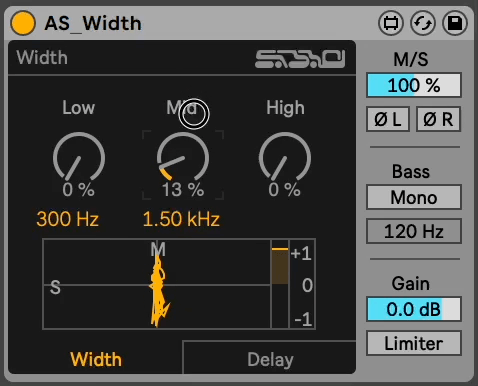Click the save preset disk icon
Viewport: 478px width, 386px height.
click(x=455, y=23)
